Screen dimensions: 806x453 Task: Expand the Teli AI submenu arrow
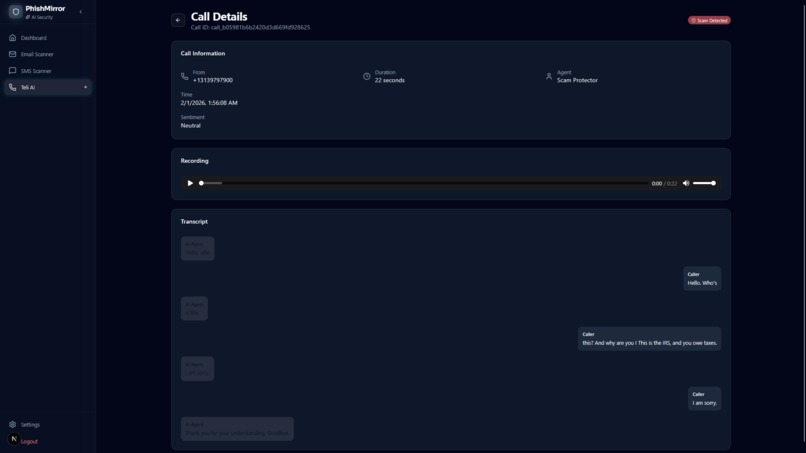point(85,87)
